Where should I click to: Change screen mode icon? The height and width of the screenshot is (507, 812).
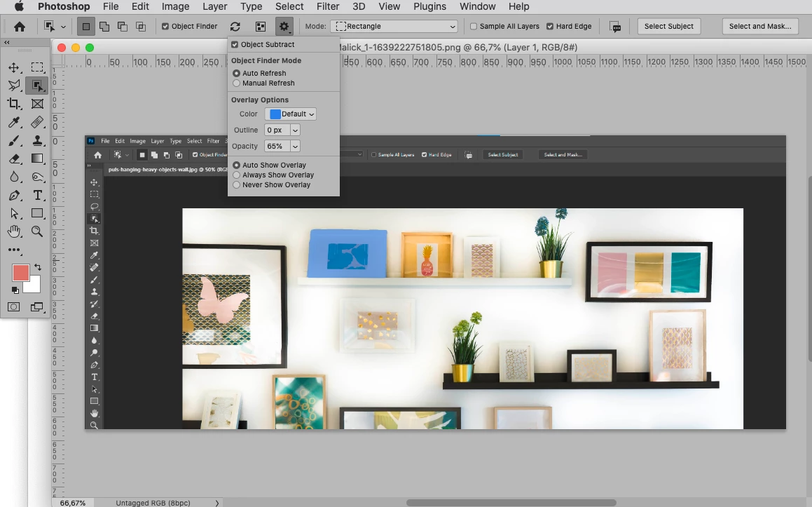pyautogui.click(x=36, y=307)
